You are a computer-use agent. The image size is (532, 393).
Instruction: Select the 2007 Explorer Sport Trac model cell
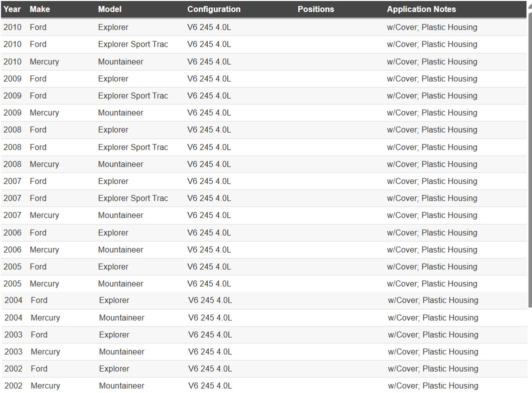tap(133, 198)
